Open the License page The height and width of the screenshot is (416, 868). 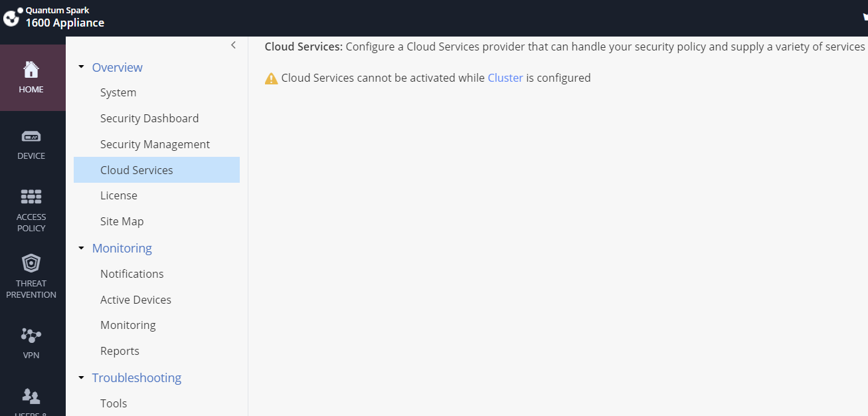coord(119,195)
